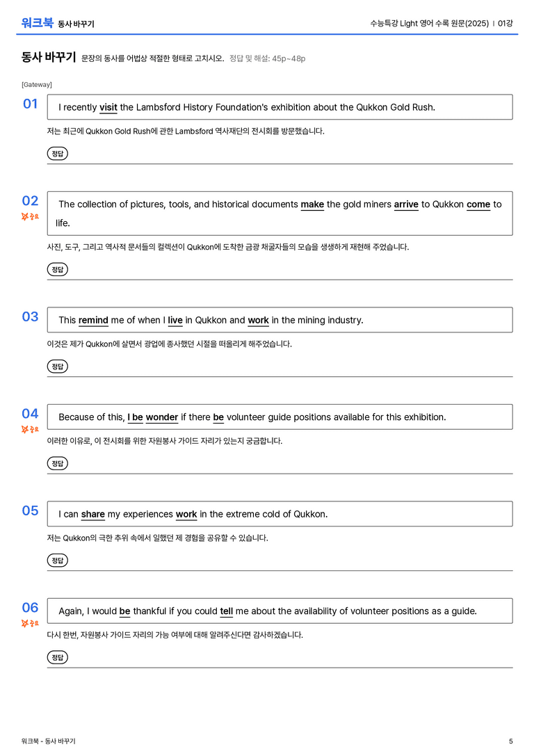Image resolution: width=534 pixels, height=756 pixels.
Task: Click the question number 05 label
Action: 31,510
